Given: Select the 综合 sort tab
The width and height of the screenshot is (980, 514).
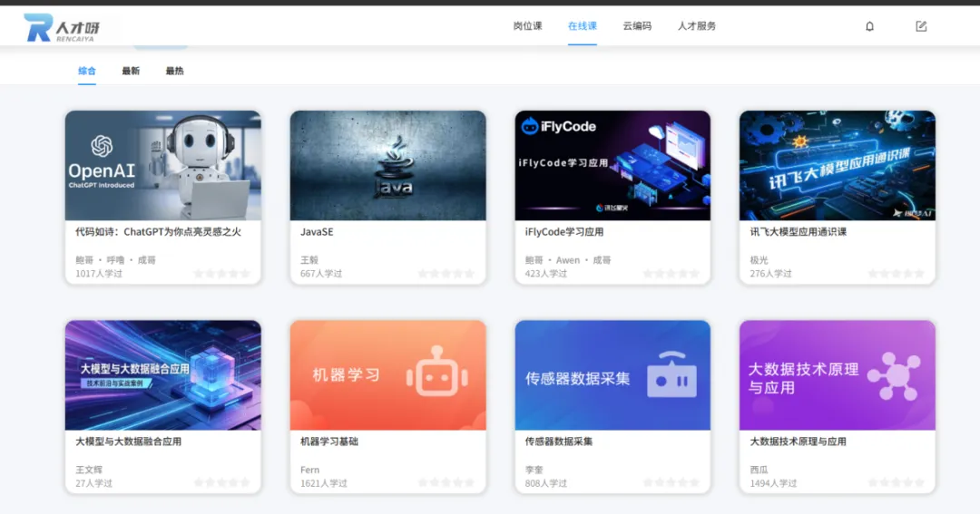Looking at the screenshot, I should click(87, 71).
